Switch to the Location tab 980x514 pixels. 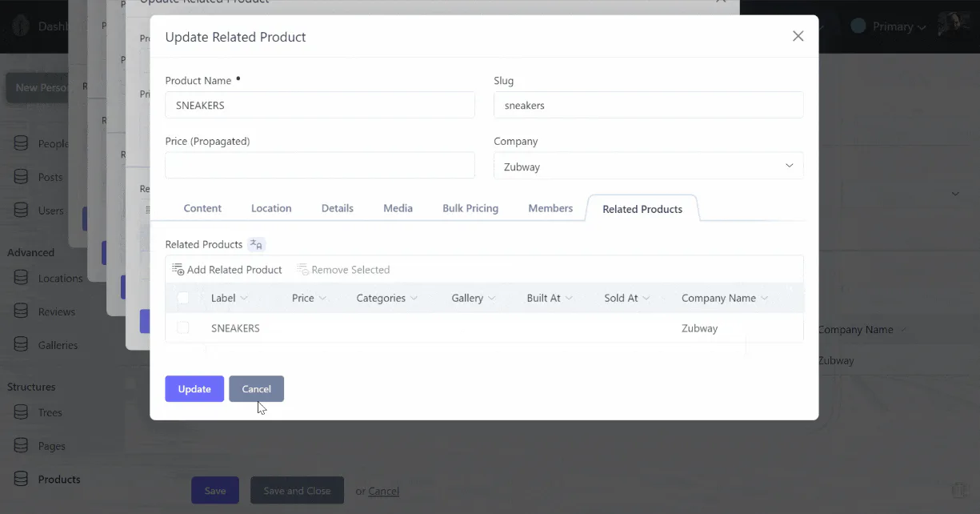(271, 208)
